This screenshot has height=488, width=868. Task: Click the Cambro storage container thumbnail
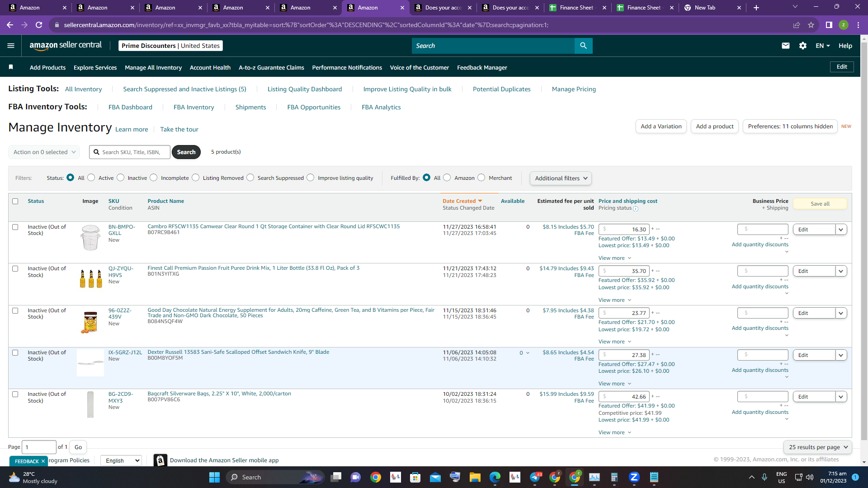(90, 238)
